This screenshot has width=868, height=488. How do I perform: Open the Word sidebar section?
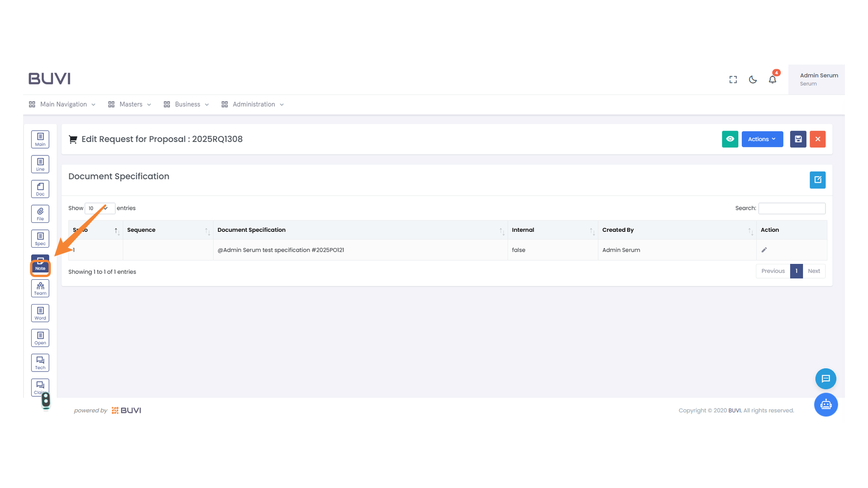40,313
